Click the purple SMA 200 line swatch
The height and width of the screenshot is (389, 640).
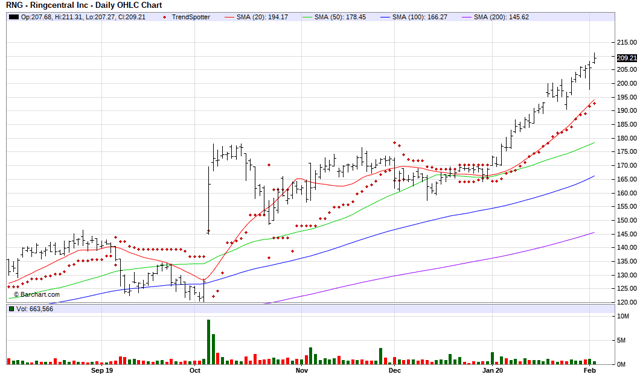(x=467, y=18)
